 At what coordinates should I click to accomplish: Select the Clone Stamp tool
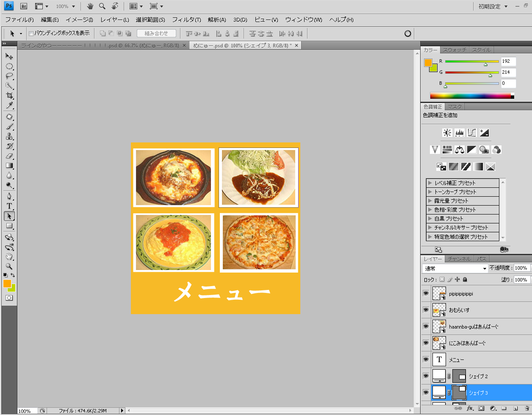(9, 136)
